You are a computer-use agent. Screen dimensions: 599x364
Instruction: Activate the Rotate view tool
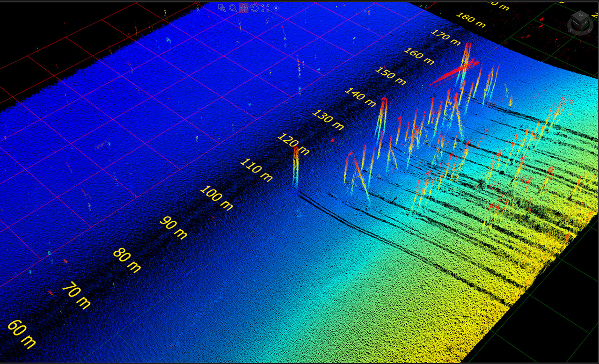click(255, 8)
